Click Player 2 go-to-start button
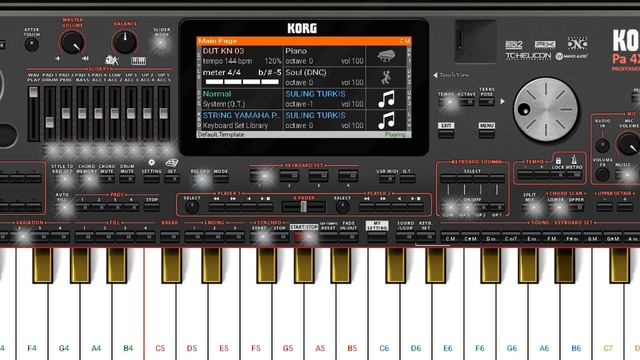This screenshot has width=640, height=360. click(x=400, y=207)
